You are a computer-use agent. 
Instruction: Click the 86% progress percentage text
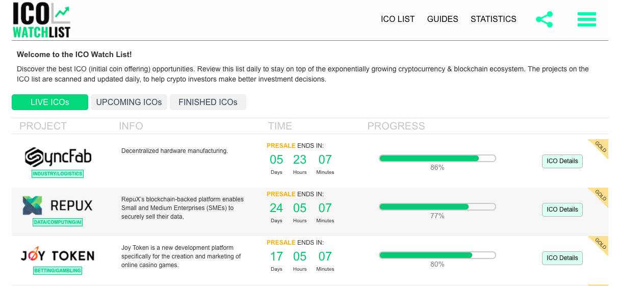437,168
